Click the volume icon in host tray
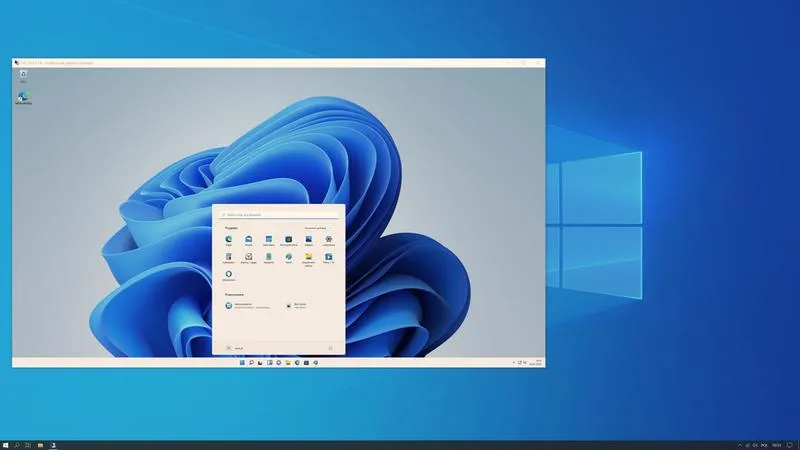 coord(755,445)
